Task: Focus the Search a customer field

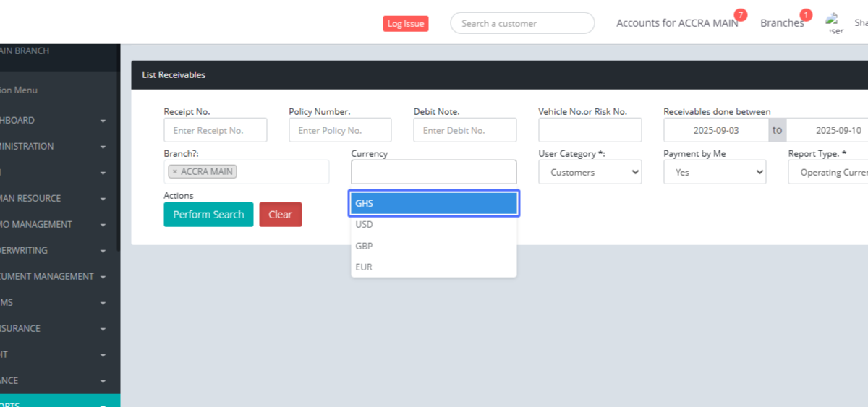Action: (x=522, y=23)
